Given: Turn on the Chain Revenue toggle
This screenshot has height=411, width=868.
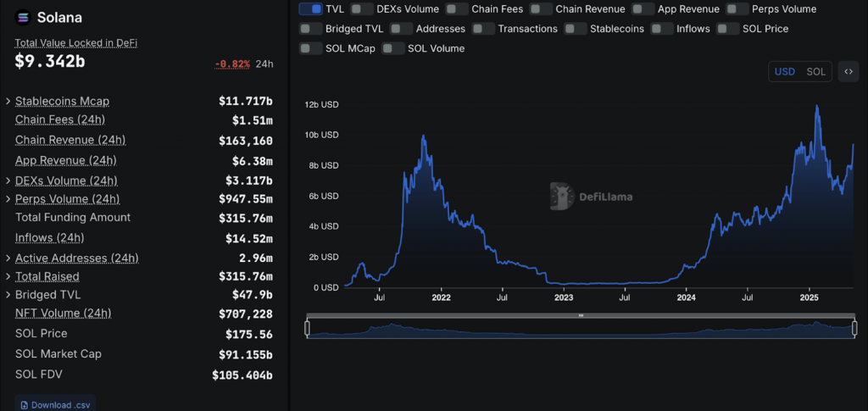Looking at the screenshot, I should pos(542,8).
